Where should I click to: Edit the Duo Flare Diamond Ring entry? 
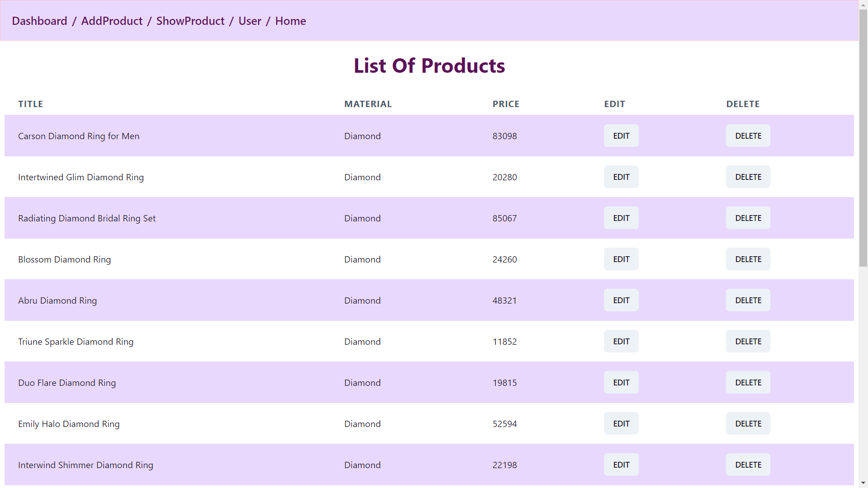click(621, 382)
